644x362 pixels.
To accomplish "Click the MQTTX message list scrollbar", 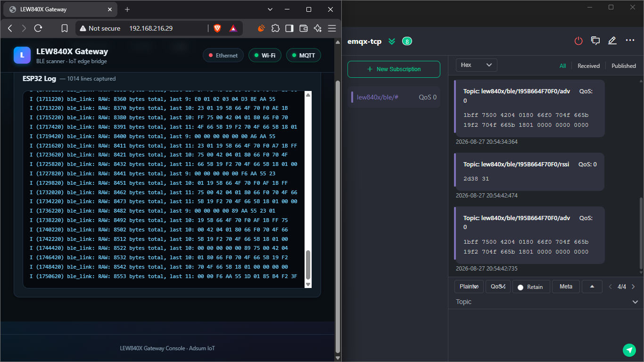I will point(641,233).
